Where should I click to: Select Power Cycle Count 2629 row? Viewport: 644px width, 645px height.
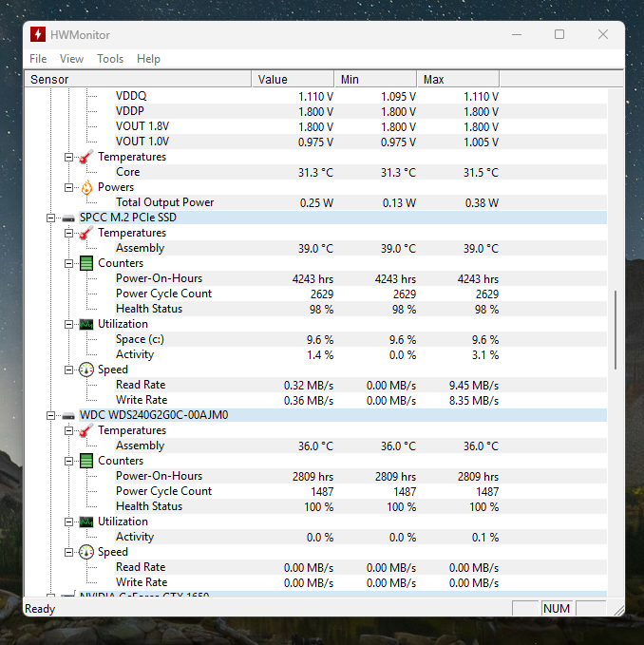point(361,294)
